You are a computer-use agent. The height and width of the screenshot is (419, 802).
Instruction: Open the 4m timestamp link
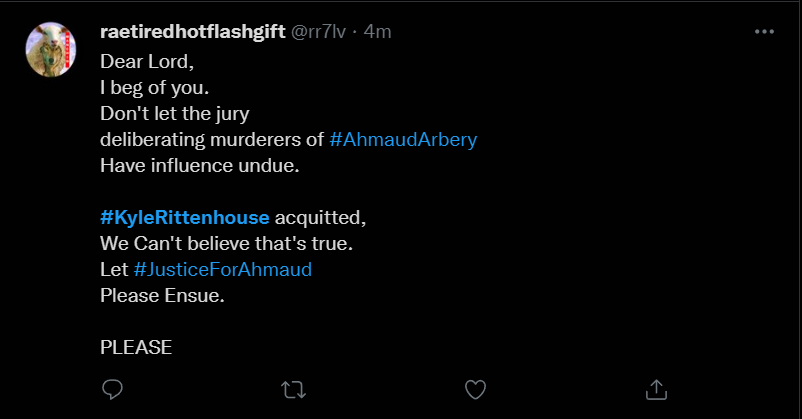tap(377, 32)
